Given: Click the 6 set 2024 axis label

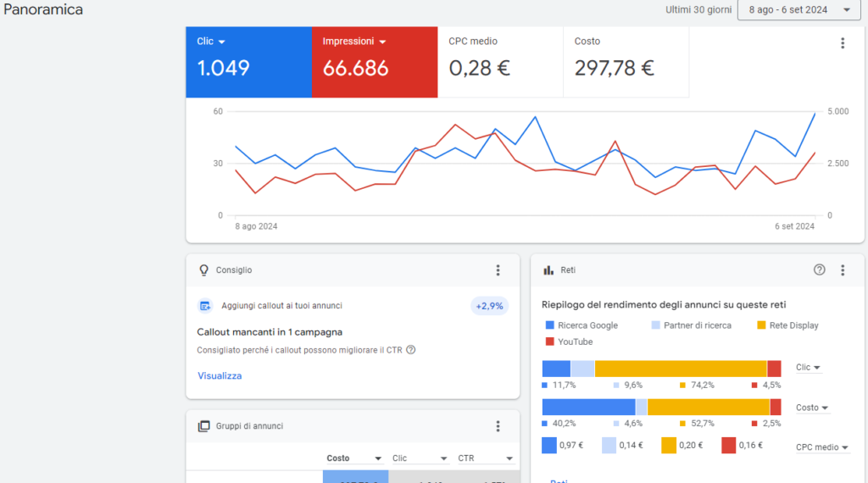Looking at the screenshot, I should pyautogui.click(x=794, y=226).
